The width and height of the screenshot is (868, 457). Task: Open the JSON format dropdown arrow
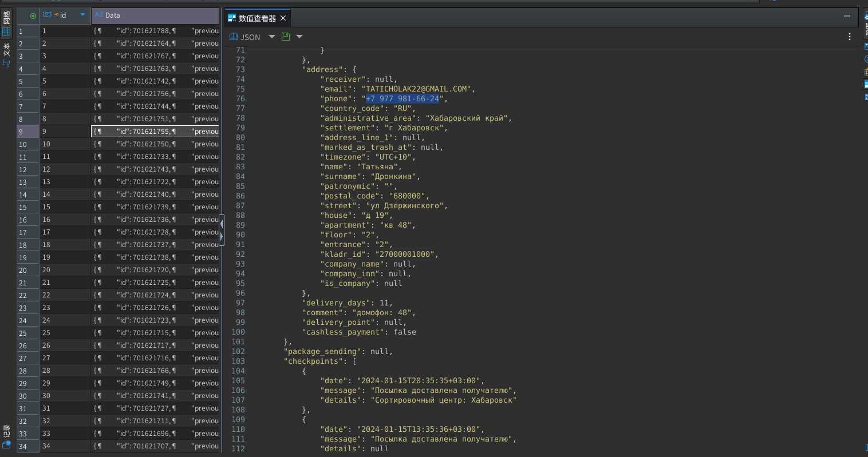pyautogui.click(x=272, y=37)
